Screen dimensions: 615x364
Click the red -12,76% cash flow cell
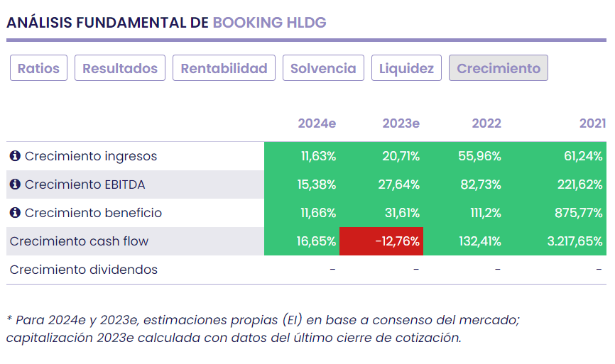(x=382, y=241)
